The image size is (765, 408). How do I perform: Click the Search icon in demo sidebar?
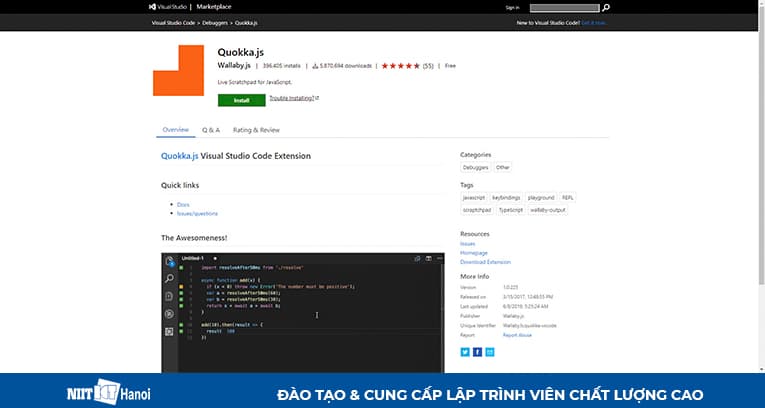click(169, 278)
